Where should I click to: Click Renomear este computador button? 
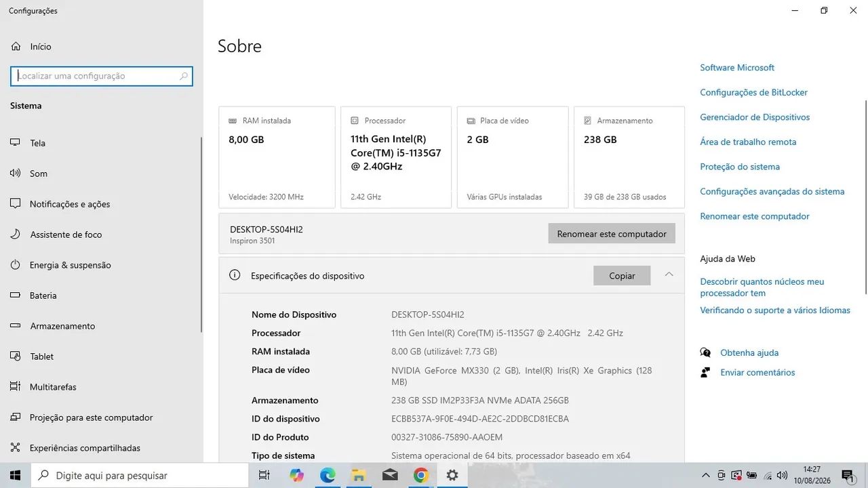[x=612, y=234]
